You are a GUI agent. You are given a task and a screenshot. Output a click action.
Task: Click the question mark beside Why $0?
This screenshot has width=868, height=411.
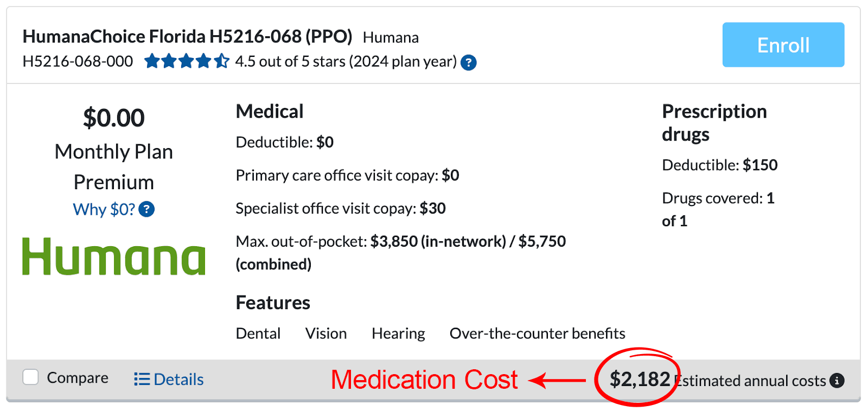146,209
